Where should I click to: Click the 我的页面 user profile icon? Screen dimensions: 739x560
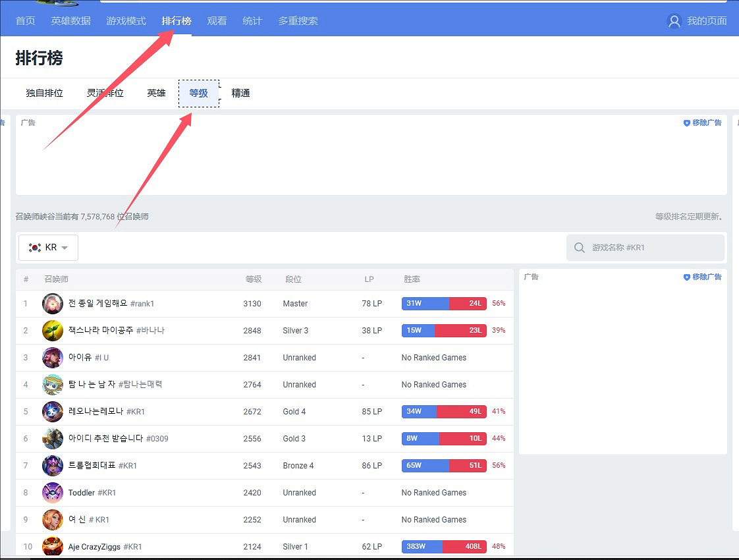pos(674,21)
